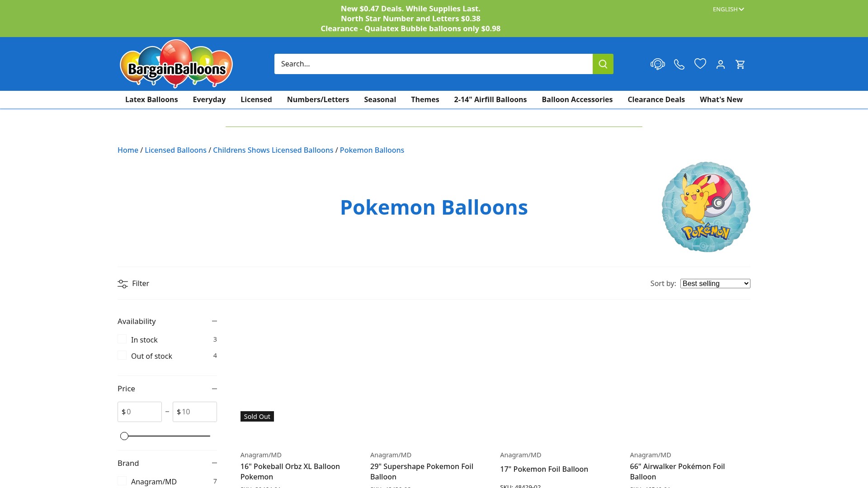Open the wishlist heart icon
This screenshot has height=488, width=868.
(700, 64)
